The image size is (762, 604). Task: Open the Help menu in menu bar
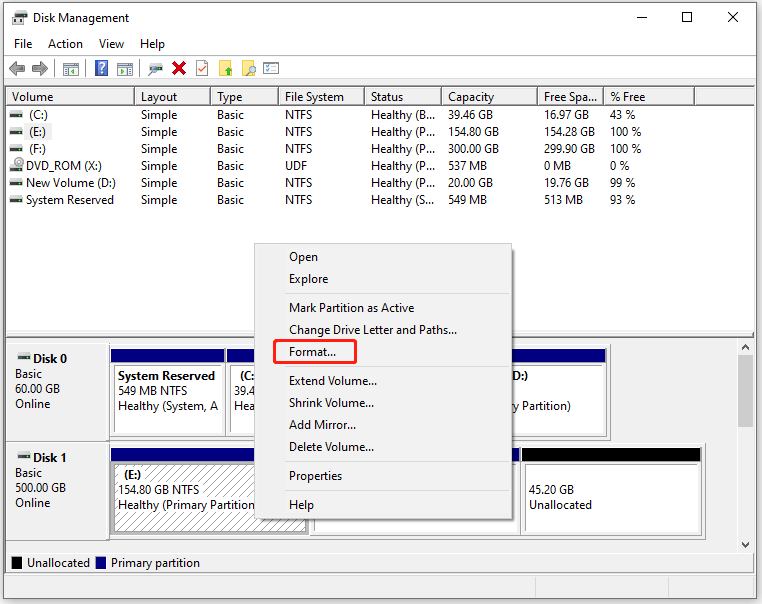tap(152, 44)
